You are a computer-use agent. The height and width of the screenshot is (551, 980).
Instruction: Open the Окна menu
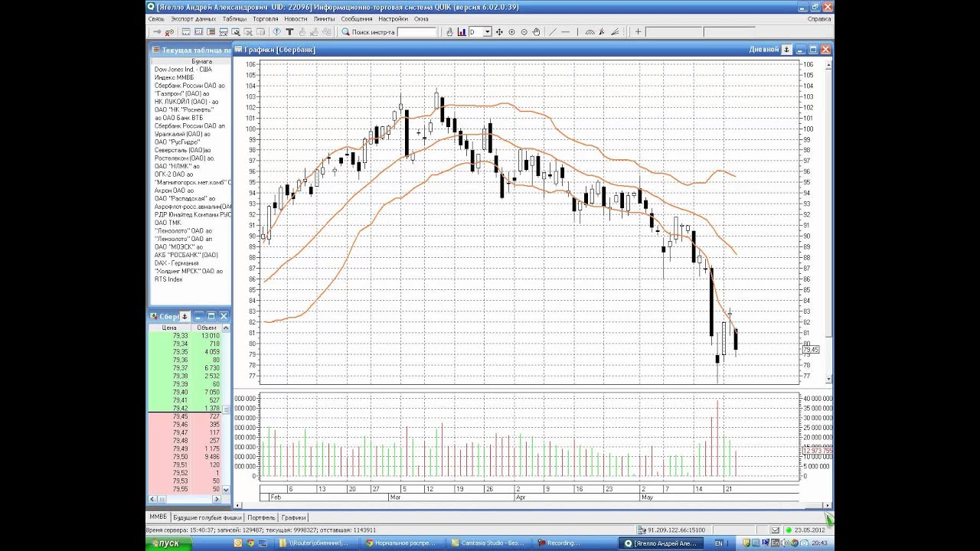pyautogui.click(x=421, y=18)
